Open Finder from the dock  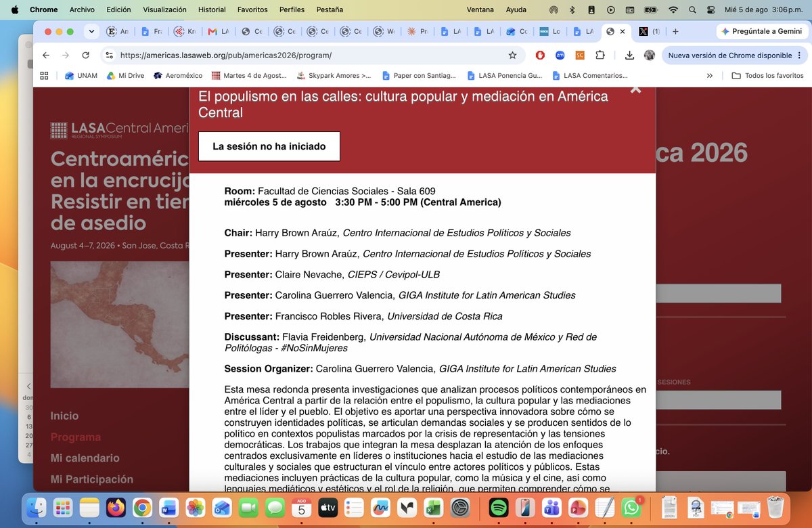click(37, 507)
